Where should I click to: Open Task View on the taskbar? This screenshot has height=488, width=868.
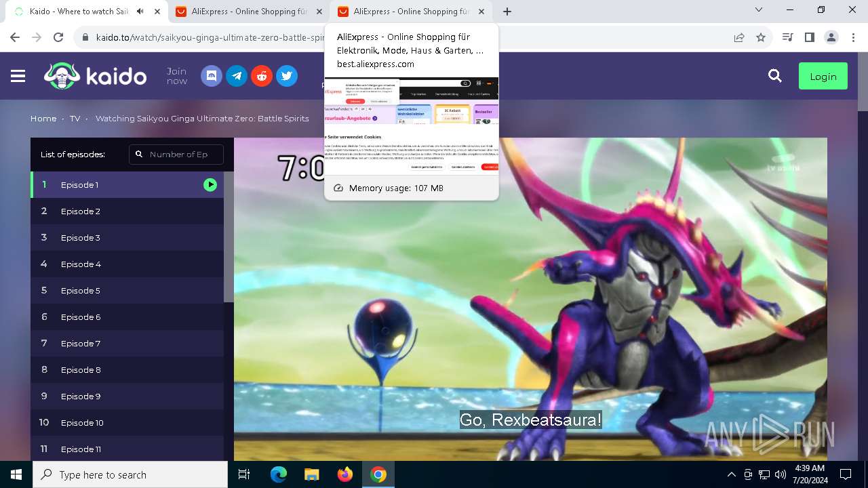245,474
